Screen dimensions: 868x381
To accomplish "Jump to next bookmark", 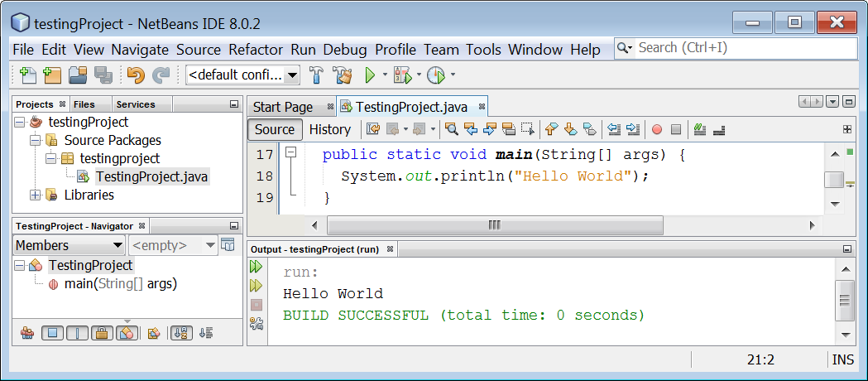I will click(x=571, y=129).
